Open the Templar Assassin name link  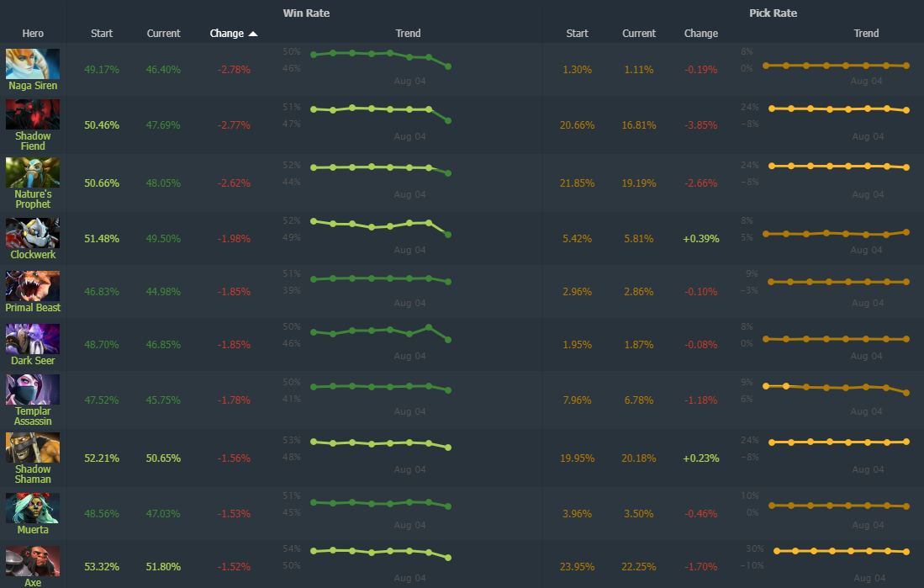33,416
